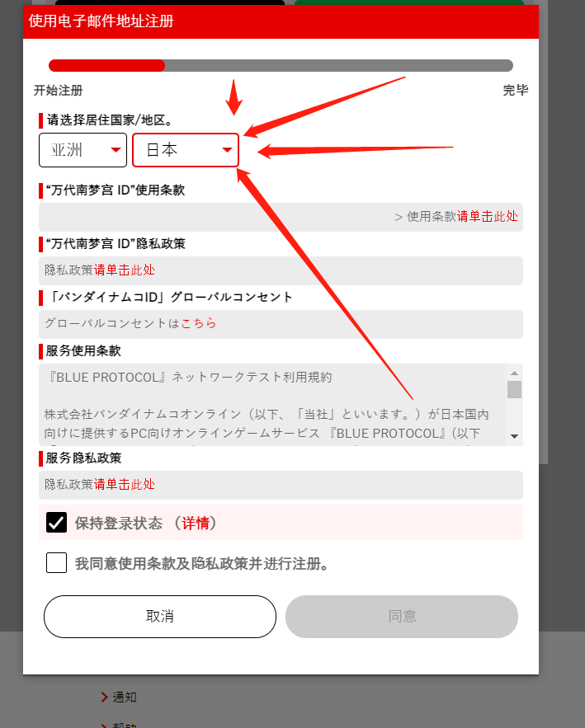Open 详情 link beside 保持登录状态
Screen dimensions: 585x728
click(196, 524)
